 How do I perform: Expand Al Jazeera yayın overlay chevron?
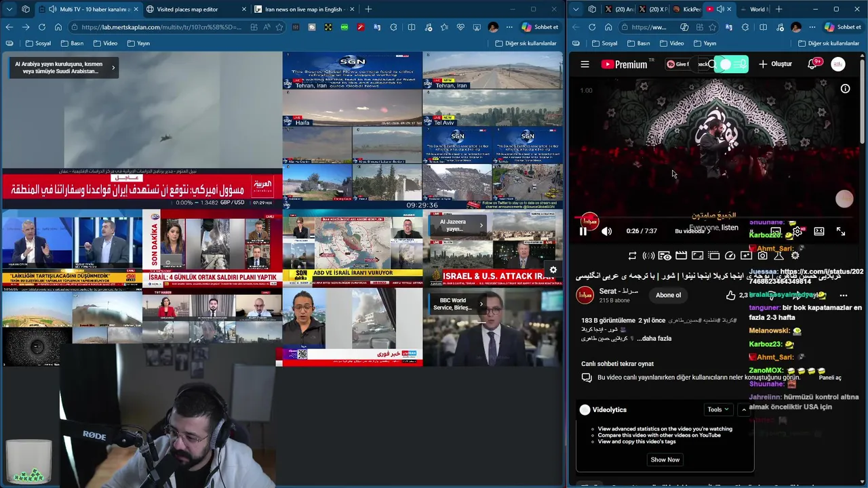coord(481,225)
